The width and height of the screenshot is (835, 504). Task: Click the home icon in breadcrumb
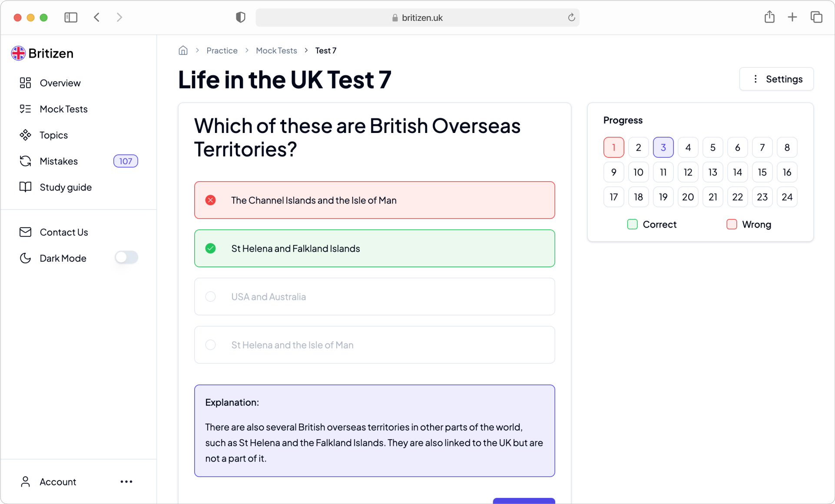pos(183,50)
